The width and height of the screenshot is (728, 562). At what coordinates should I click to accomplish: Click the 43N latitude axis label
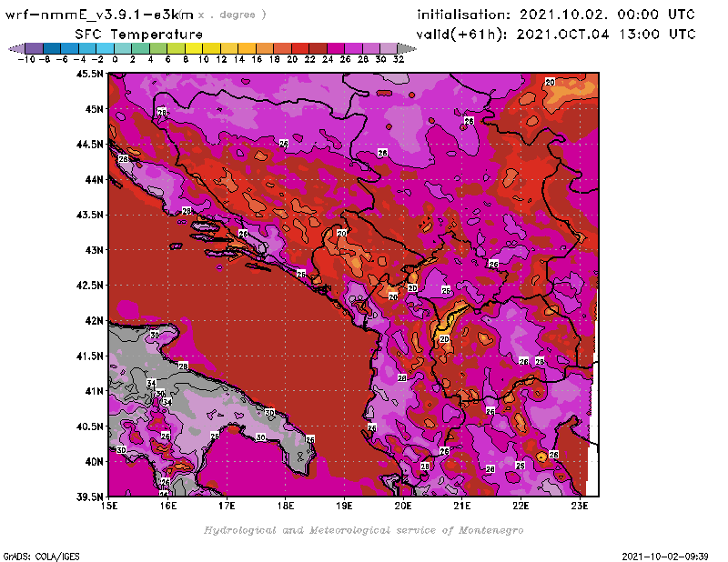[95, 250]
